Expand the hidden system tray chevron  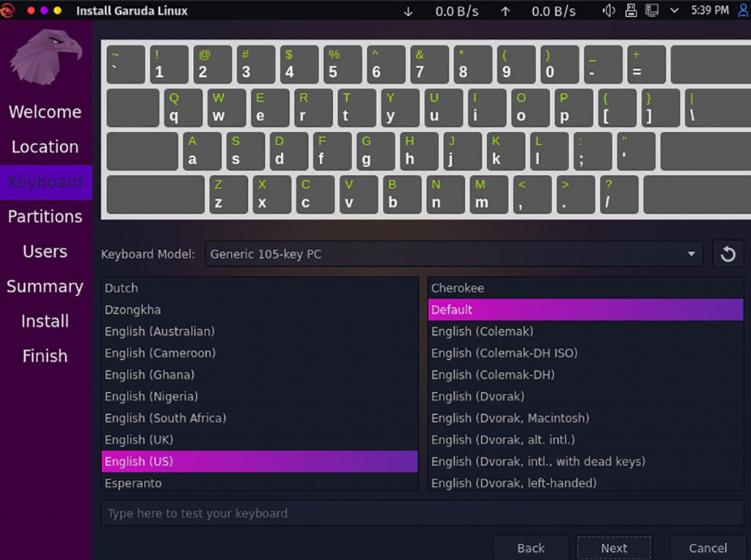pyautogui.click(x=674, y=10)
